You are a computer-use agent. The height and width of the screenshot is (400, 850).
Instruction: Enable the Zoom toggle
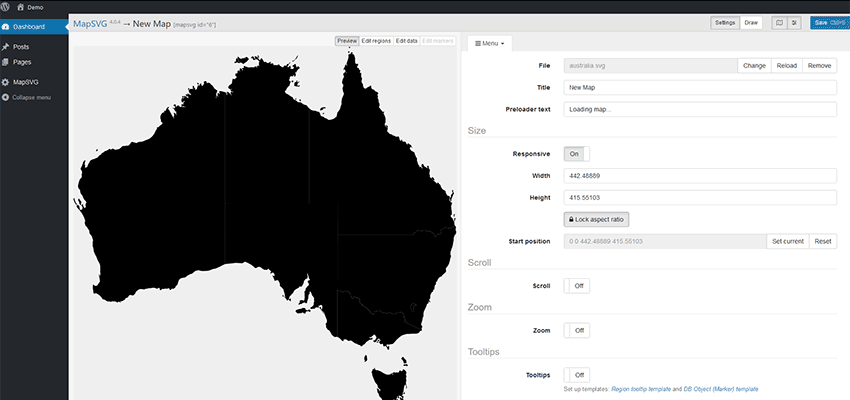click(576, 330)
